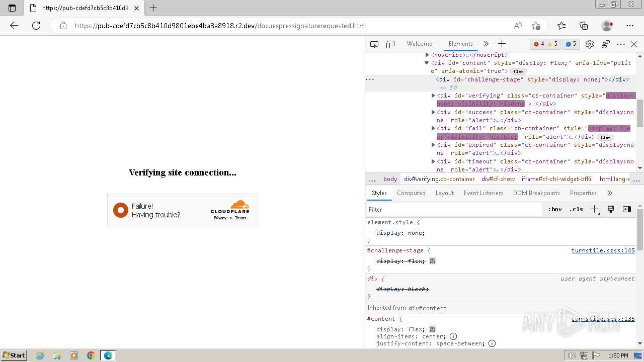Toggle flex badge on fail div
This screenshot has height=362, width=644.
pos(605,137)
